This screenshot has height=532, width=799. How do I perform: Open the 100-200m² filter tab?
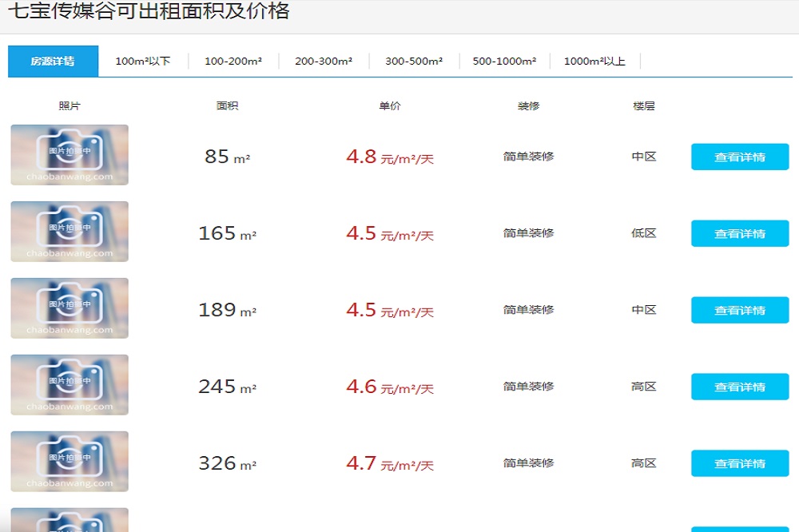[233, 62]
